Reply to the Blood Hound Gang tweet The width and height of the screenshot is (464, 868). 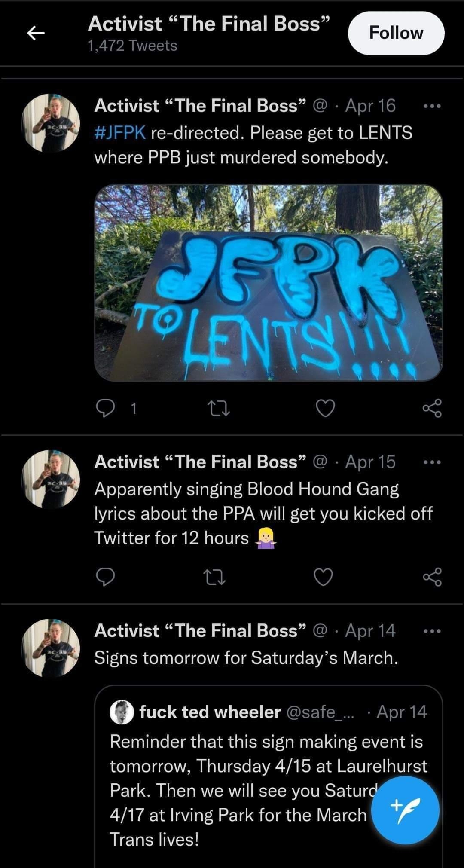click(105, 577)
